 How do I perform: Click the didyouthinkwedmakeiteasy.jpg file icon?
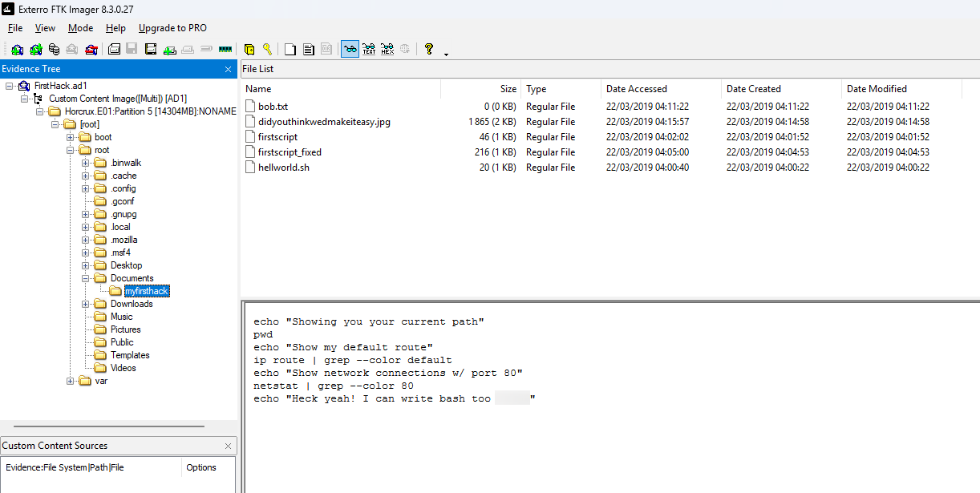249,121
